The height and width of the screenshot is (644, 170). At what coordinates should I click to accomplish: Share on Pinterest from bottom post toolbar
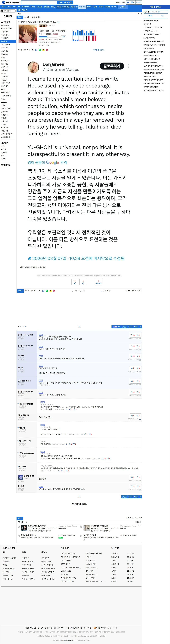54,291
